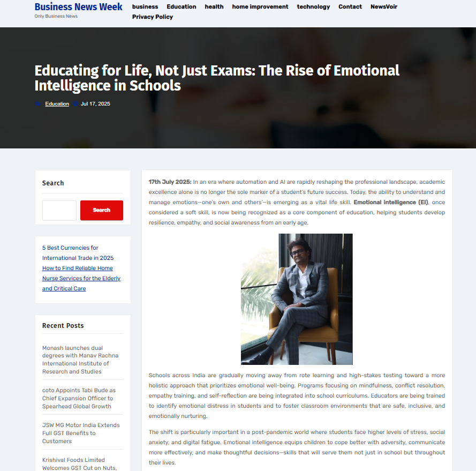Open the Business News Week site logo
The image size is (476, 471).
tap(78, 6)
